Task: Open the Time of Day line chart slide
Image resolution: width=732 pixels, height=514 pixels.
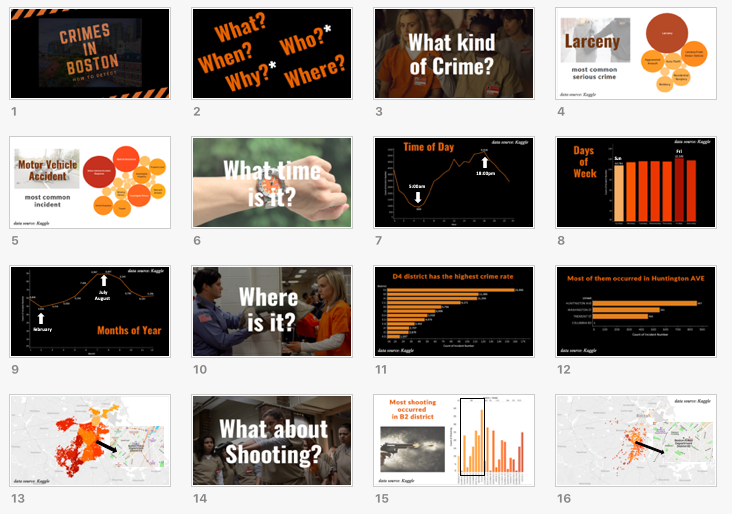Action: 454,183
